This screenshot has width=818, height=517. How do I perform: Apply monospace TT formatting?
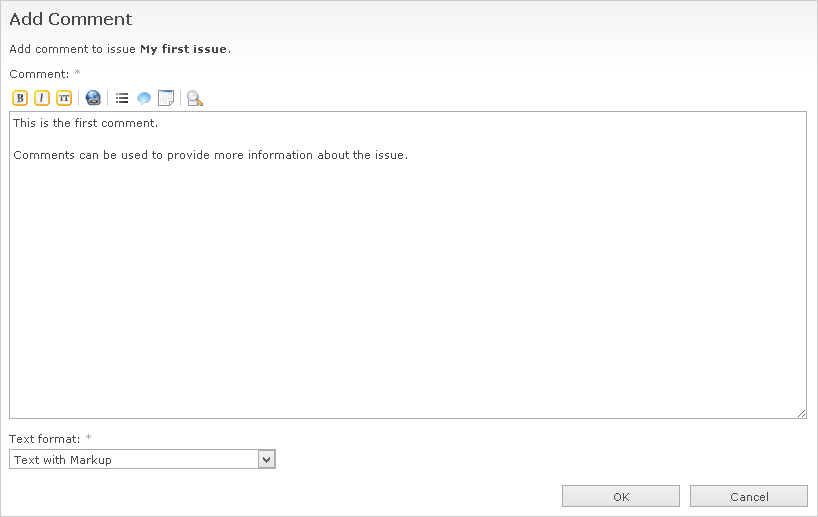point(64,98)
